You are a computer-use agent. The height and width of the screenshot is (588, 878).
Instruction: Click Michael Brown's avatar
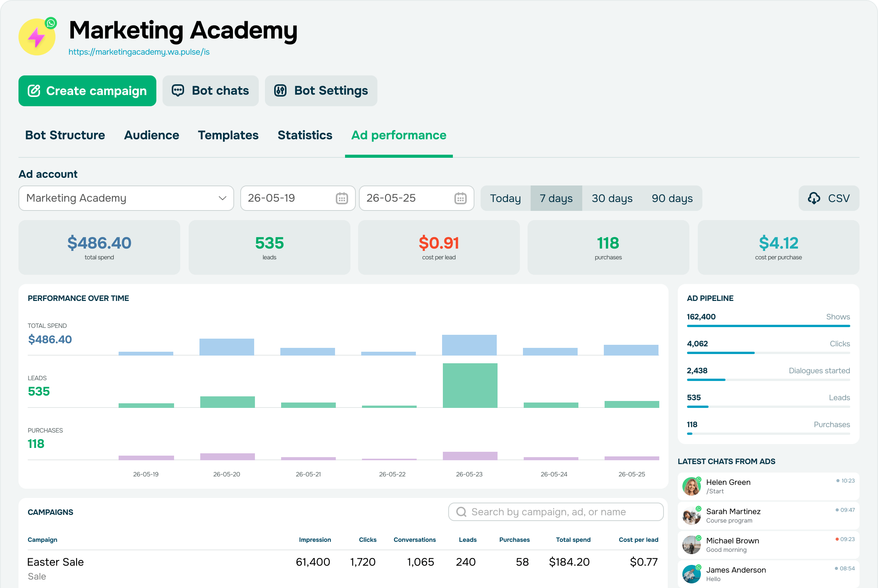pos(692,545)
